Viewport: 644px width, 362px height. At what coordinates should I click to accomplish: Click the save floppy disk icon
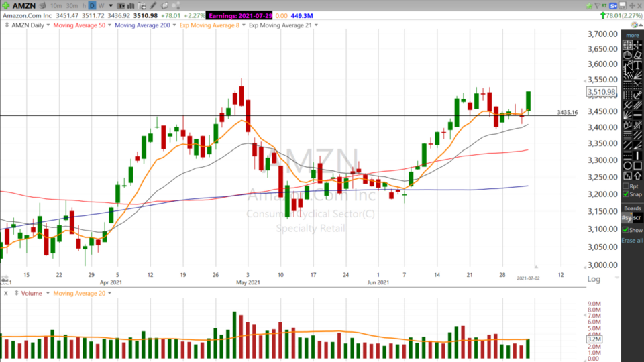click(623, 6)
